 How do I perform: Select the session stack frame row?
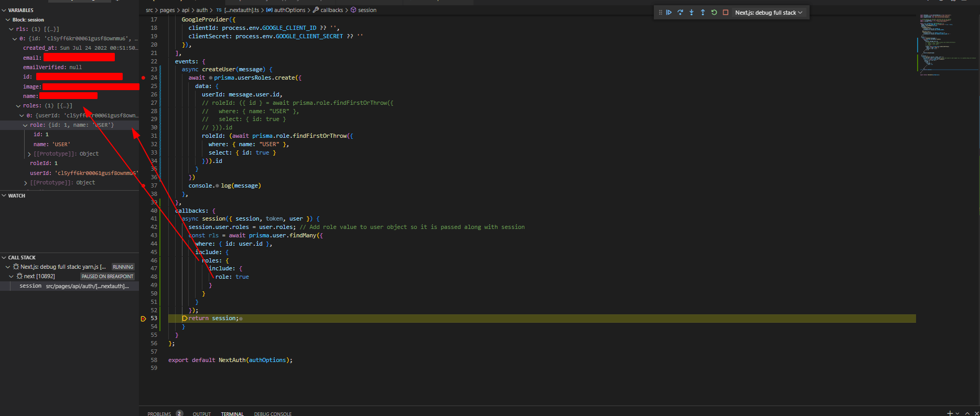click(69, 286)
